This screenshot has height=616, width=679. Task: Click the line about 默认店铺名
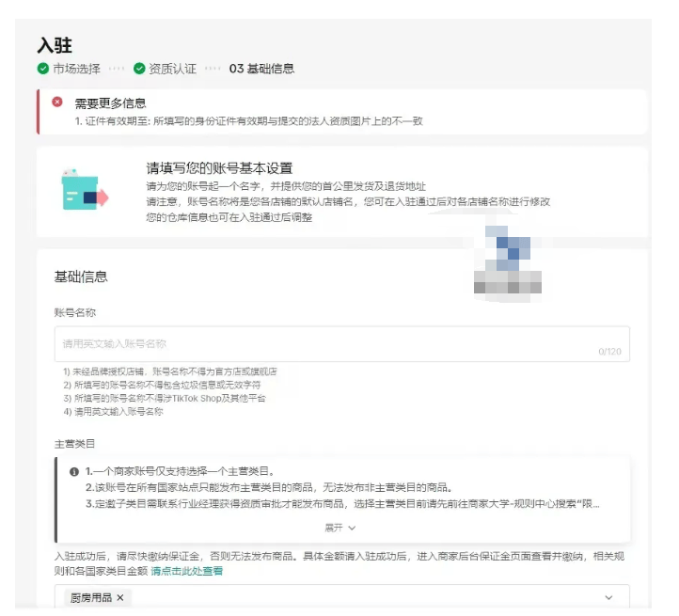click(348, 201)
